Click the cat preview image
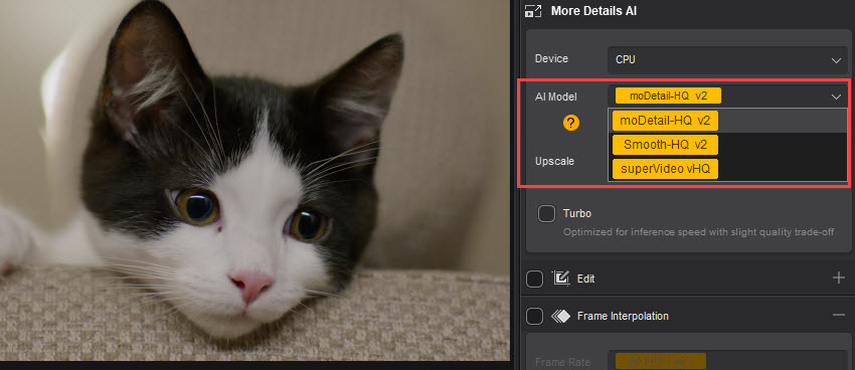855x370 pixels. [x=255, y=180]
